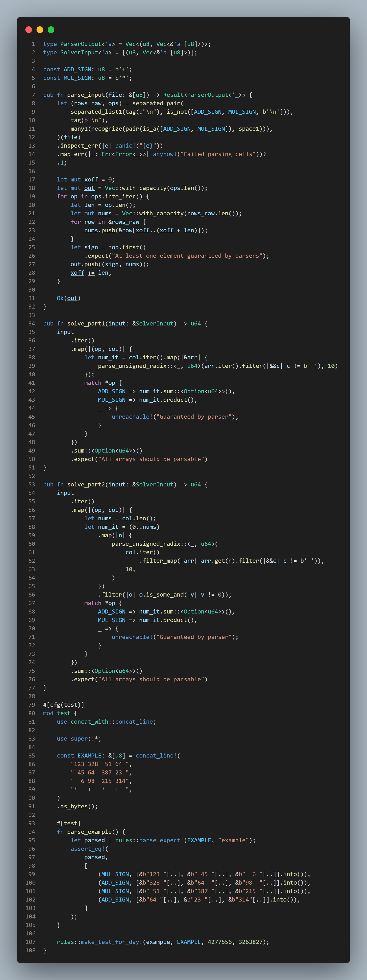Click the 'anyhow!' macro on line 14
The width and height of the screenshot is (367, 980).
tap(165, 154)
